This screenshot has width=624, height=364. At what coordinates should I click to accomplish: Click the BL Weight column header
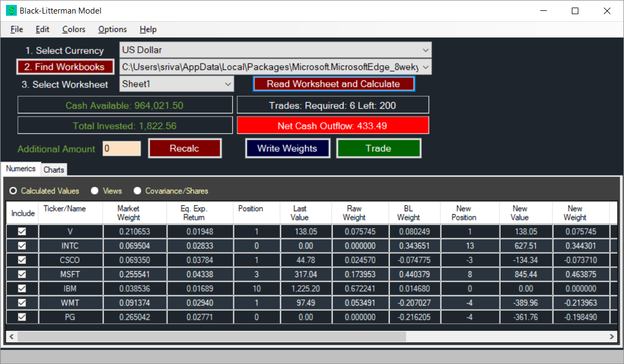(x=415, y=213)
